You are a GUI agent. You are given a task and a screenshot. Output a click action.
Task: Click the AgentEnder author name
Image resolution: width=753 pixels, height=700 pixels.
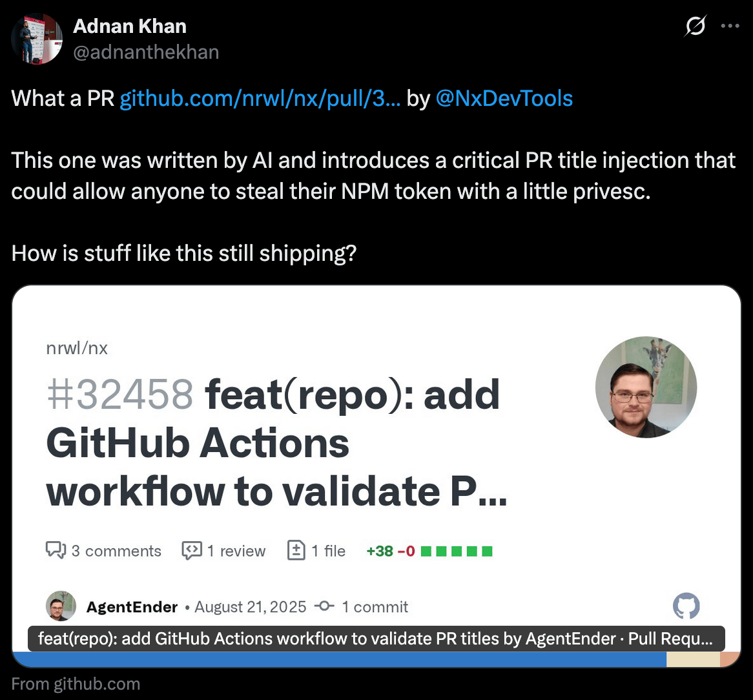(x=132, y=607)
